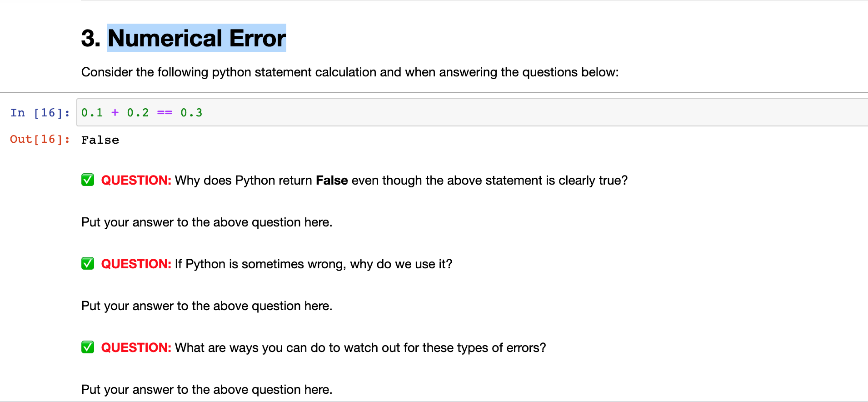Click the red 'QUESTION:' label about Python returning False
868x402 pixels.
coord(136,181)
